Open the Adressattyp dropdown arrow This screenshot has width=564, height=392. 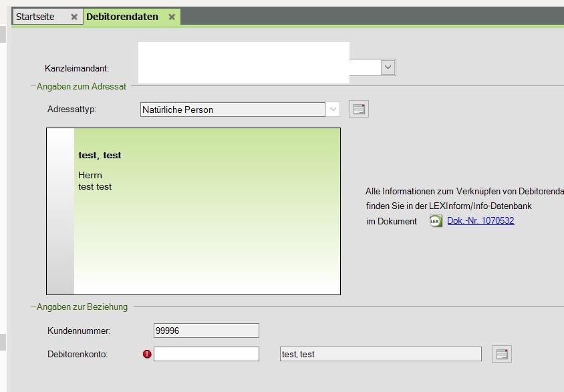pos(333,110)
